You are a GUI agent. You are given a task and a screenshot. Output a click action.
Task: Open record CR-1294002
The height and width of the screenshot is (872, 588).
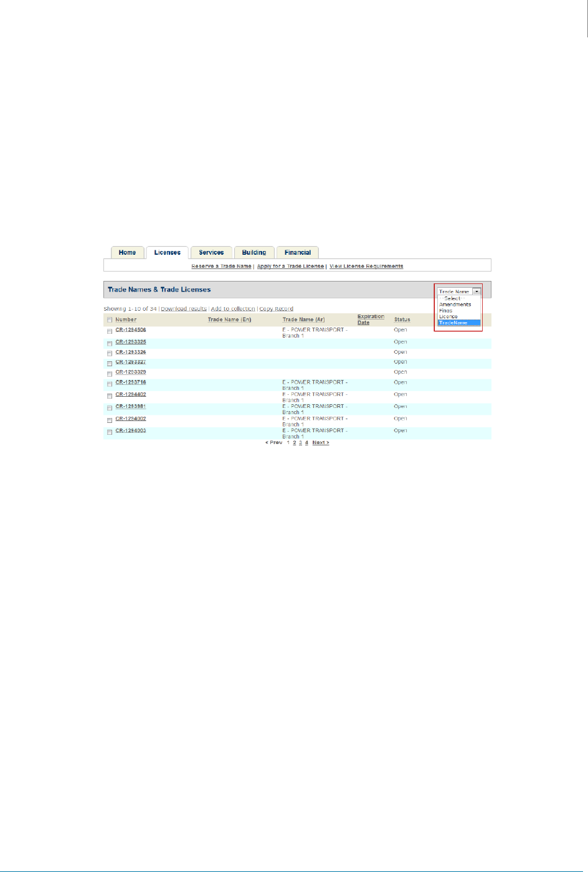tap(131, 419)
